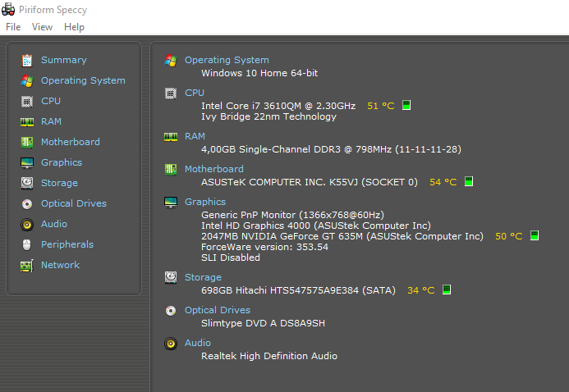Open the Graphics section heading in main panel
The width and height of the screenshot is (569, 392).
click(x=205, y=202)
